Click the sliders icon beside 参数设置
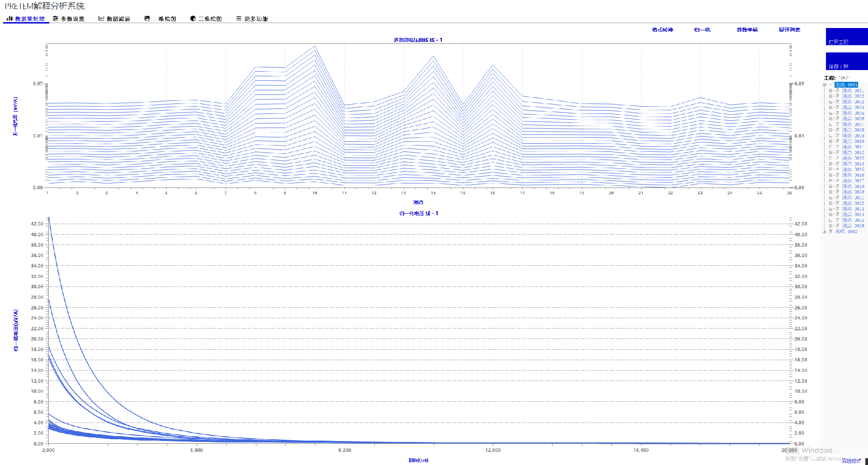 tap(56, 19)
